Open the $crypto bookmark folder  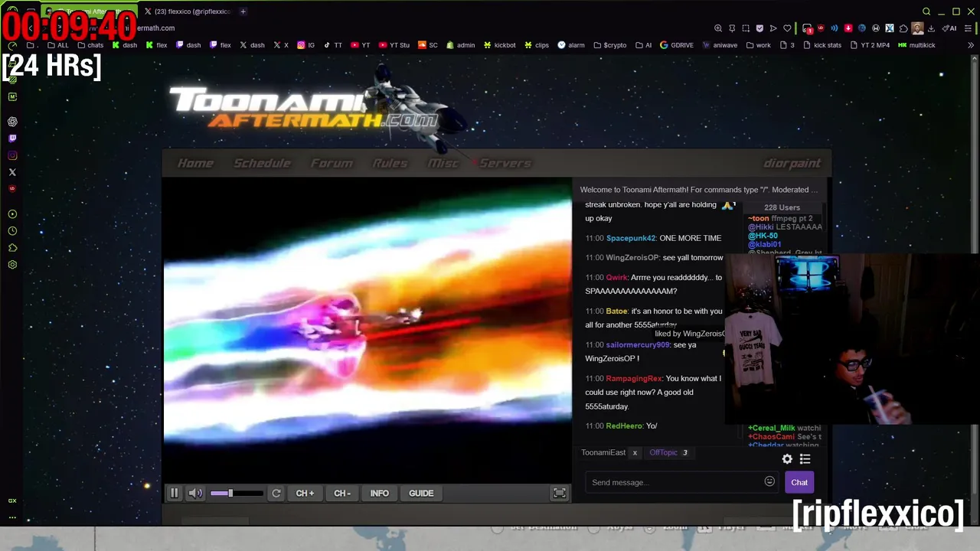click(x=609, y=45)
